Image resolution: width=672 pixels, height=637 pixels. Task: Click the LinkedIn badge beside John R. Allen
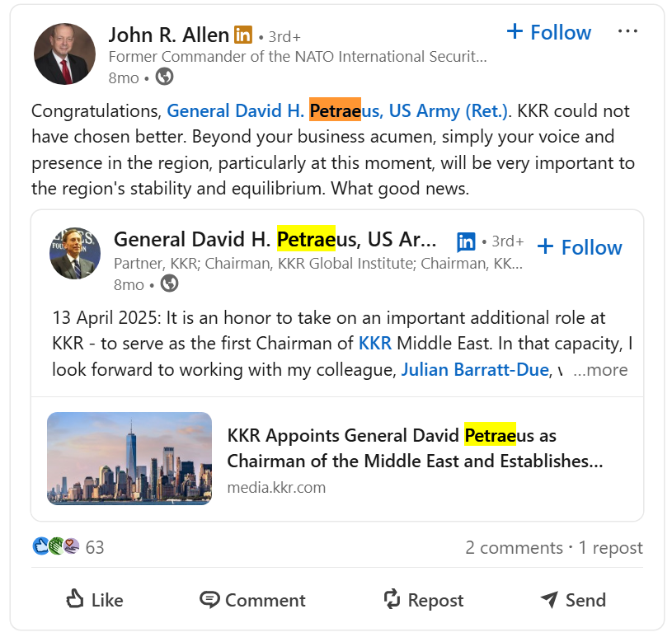[242, 35]
